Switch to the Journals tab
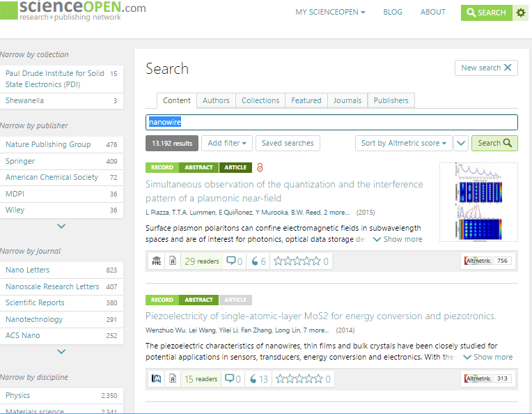Screen dimensions: 532x414 pos(347,100)
